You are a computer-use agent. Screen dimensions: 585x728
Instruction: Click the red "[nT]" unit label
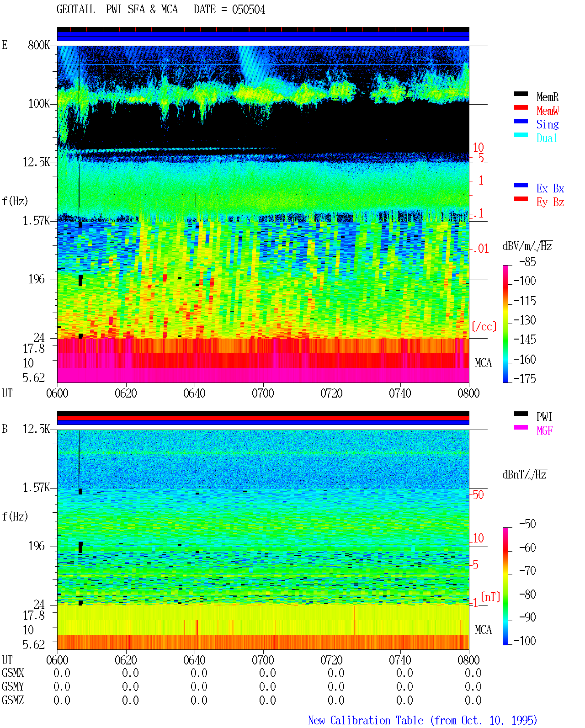[x=491, y=597]
